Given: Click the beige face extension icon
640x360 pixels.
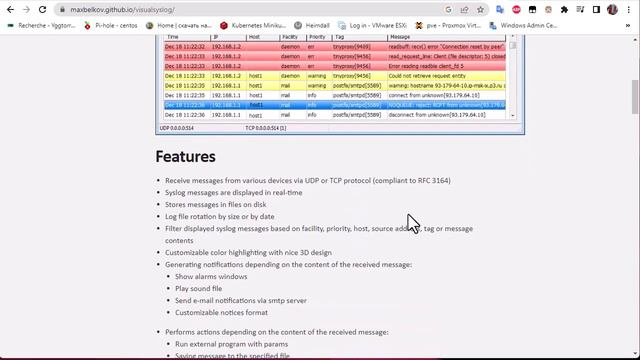Looking at the screenshot, I should [x=548, y=9].
